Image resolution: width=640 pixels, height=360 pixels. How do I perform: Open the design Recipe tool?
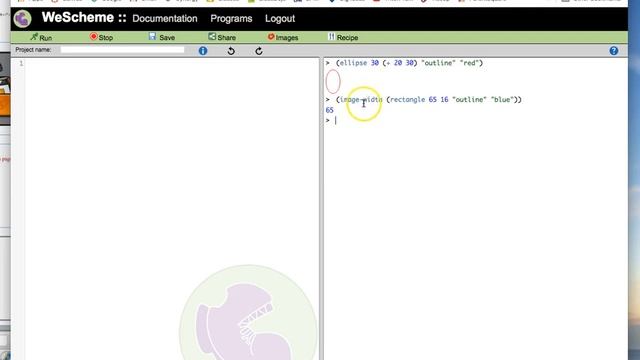343,37
